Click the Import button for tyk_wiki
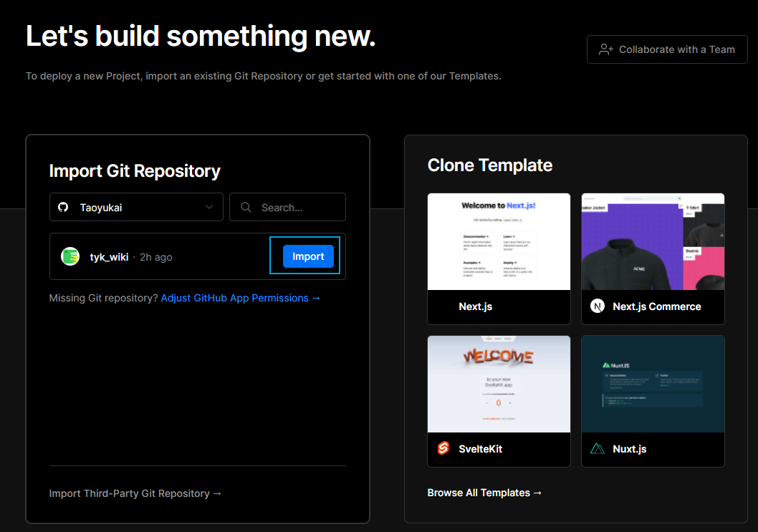The height and width of the screenshot is (532, 758). click(x=308, y=256)
